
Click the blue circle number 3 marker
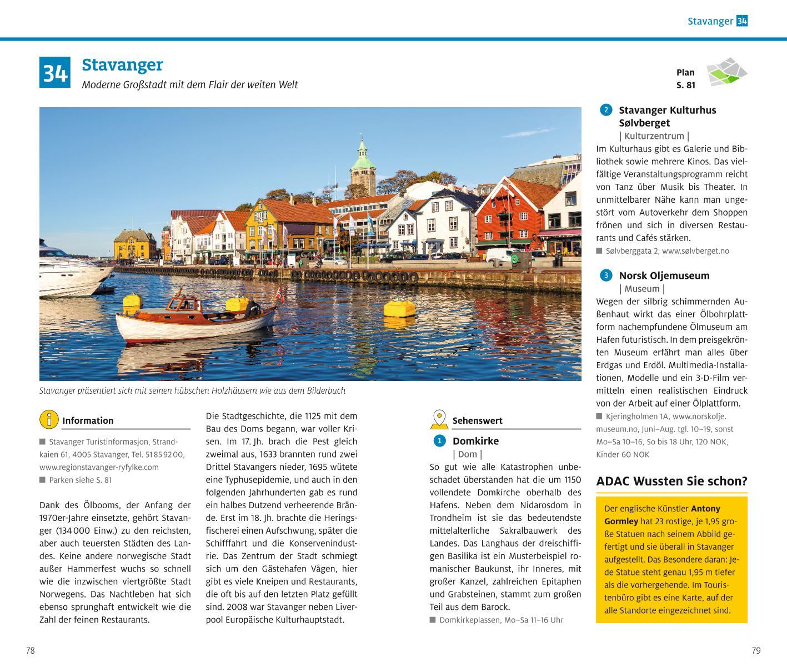point(606,275)
